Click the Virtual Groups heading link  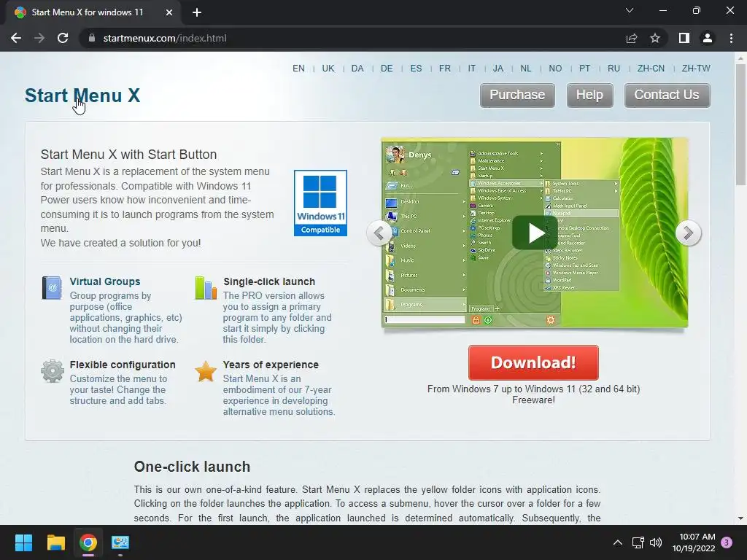[x=105, y=281]
